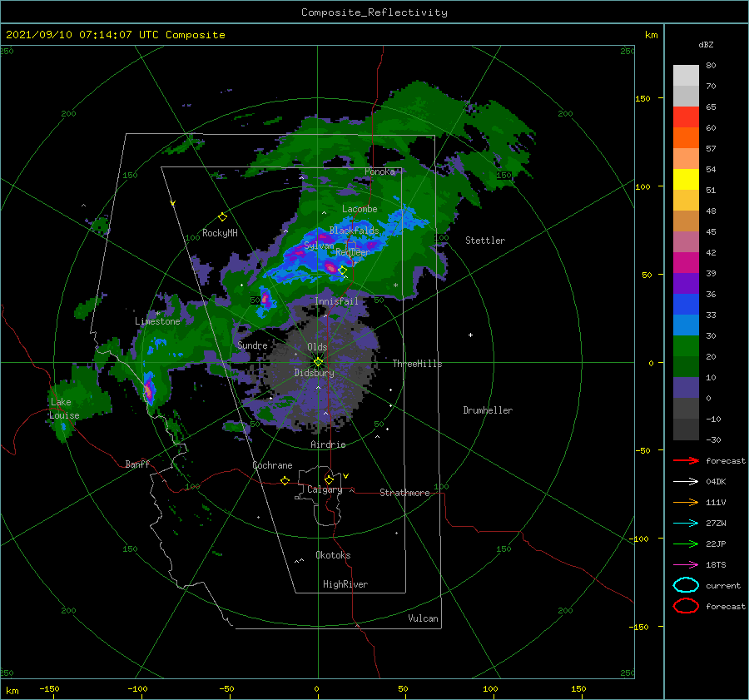Pick the light gray 70-80 dBZ swatch
749x700 pixels.
click(x=686, y=76)
